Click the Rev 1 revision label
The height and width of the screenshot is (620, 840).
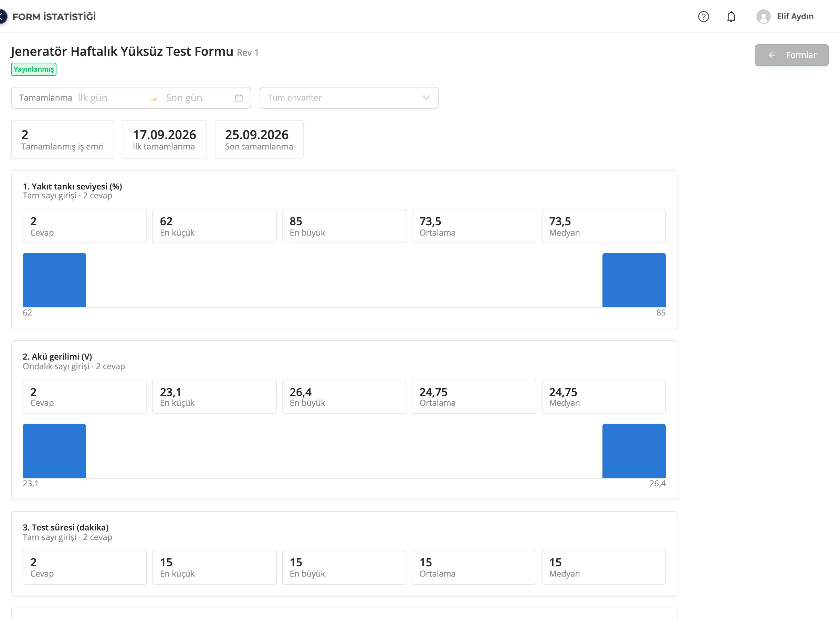point(248,53)
